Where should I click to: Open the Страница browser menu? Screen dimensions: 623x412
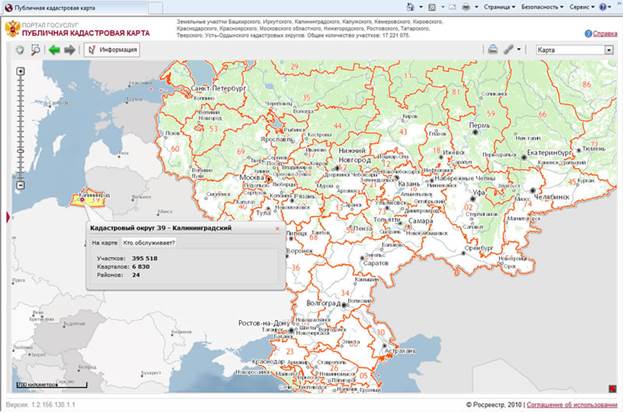point(499,7)
